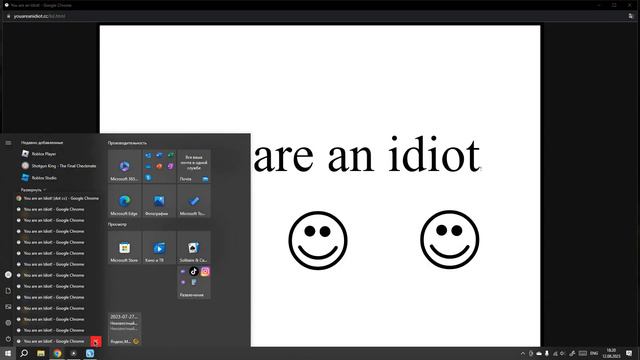Click the microphone icon in system tray
Image resolution: width=640 pixels, height=360 pixels.
pyautogui.click(x=547, y=353)
